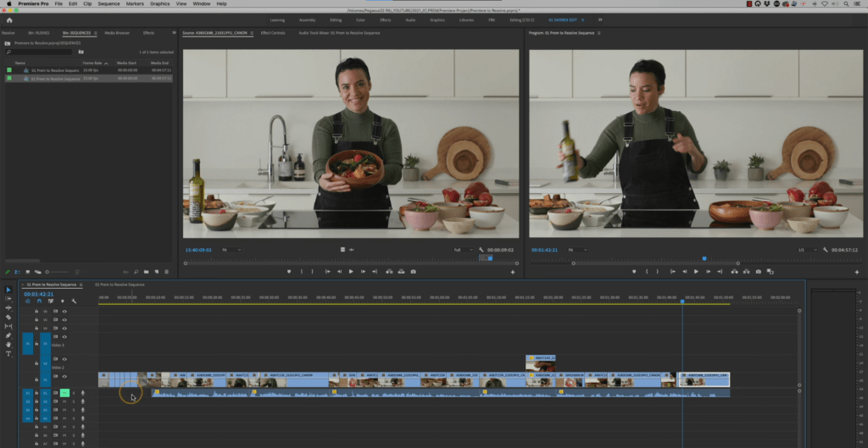Click Lift button in Program monitor
This screenshot has height=448, width=868.
point(734,272)
